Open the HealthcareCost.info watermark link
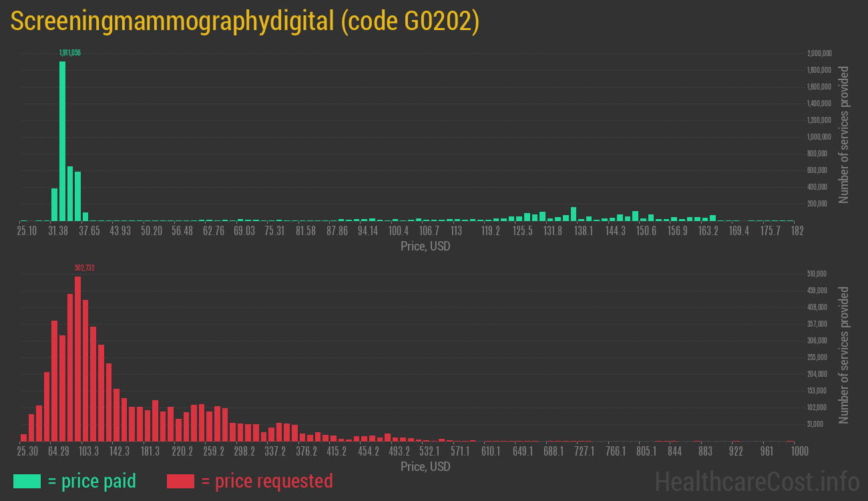The height and width of the screenshot is (501, 868). click(x=756, y=481)
